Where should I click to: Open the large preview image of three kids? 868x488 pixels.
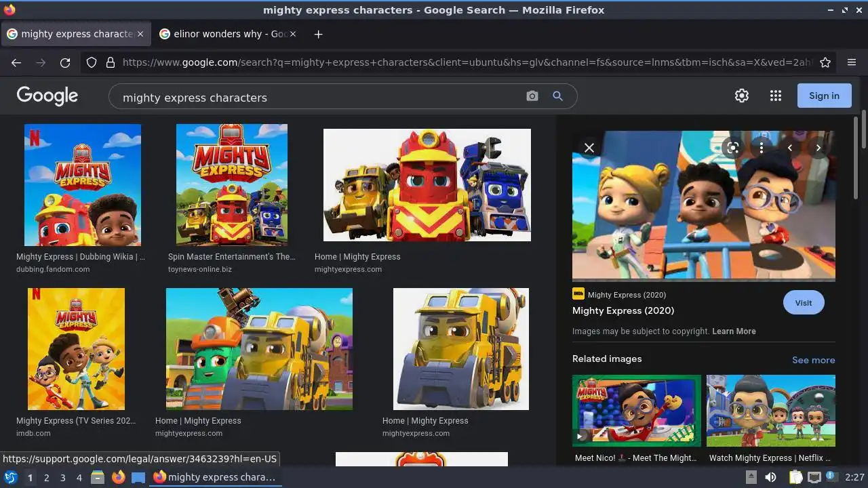coord(704,206)
